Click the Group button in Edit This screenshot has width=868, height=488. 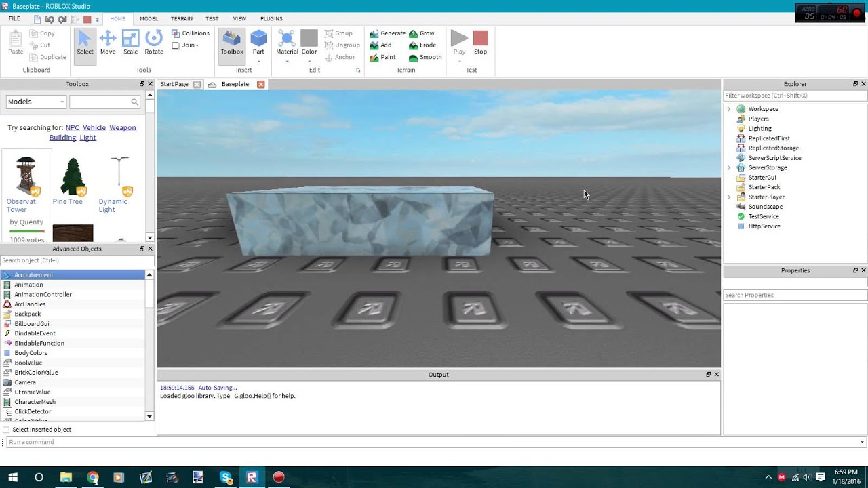338,33
